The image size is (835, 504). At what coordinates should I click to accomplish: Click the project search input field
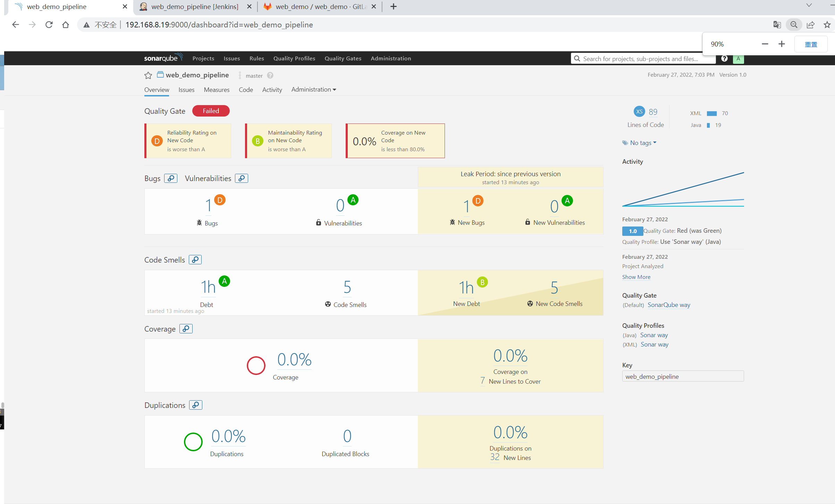(x=643, y=59)
